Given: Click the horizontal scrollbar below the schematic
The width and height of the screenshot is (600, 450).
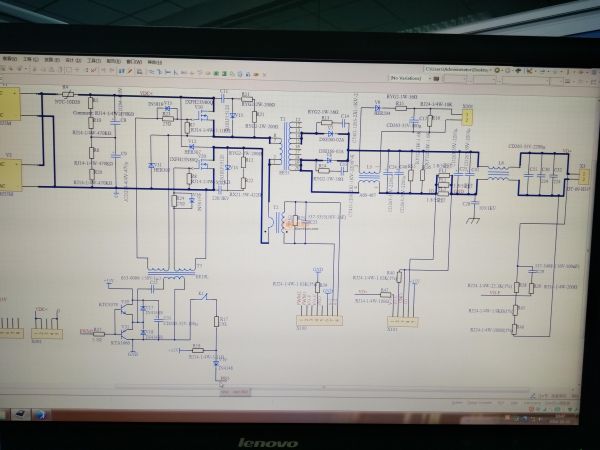Looking at the screenshot, I should click(x=323, y=388).
